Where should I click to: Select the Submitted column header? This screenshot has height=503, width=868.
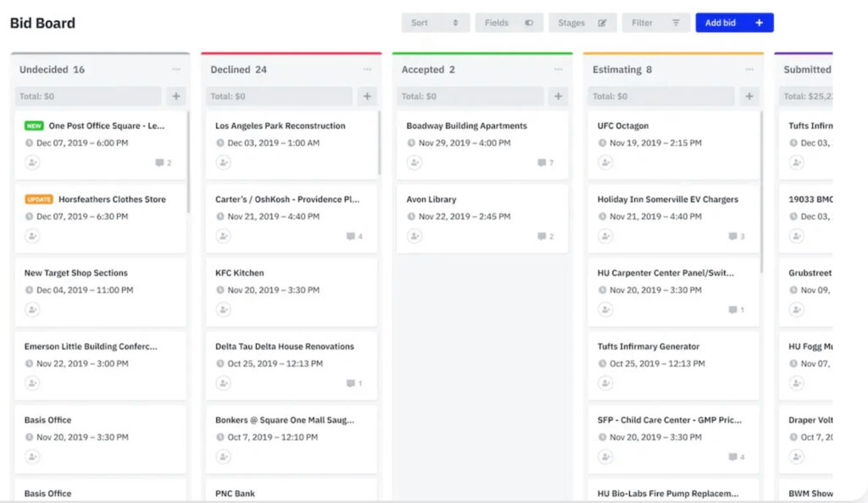click(x=807, y=70)
